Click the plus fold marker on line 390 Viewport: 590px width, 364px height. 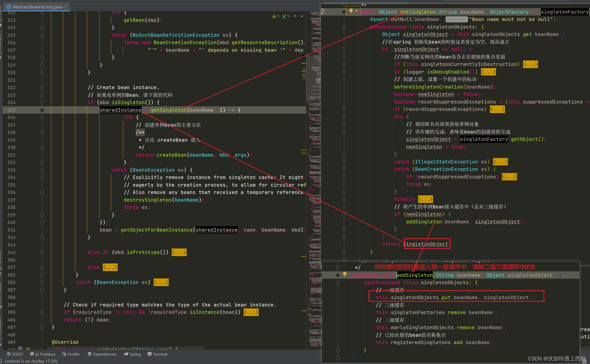[42, 312]
